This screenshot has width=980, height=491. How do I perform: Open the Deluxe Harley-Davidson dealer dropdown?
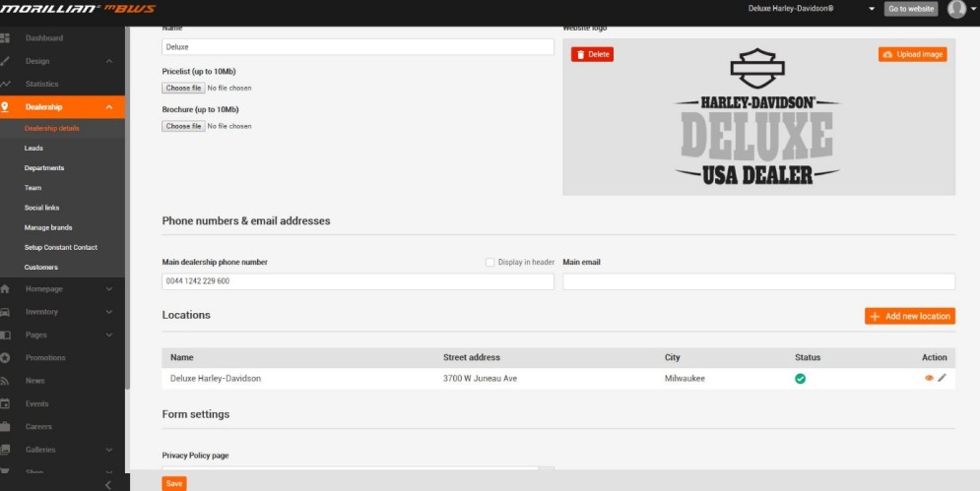point(871,9)
